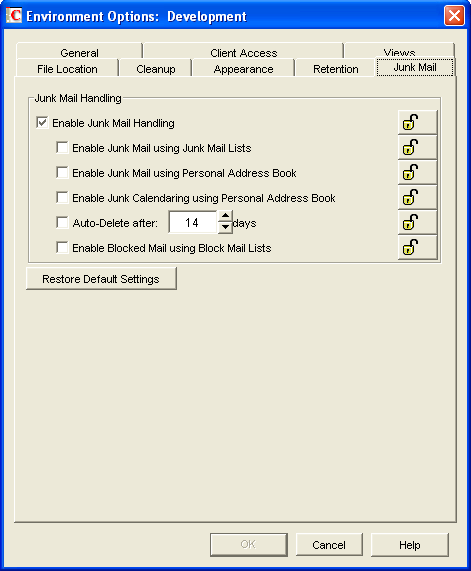Lock the Junk Calendaring setting
This screenshot has height=571, width=471.
[x=417, y=197]
